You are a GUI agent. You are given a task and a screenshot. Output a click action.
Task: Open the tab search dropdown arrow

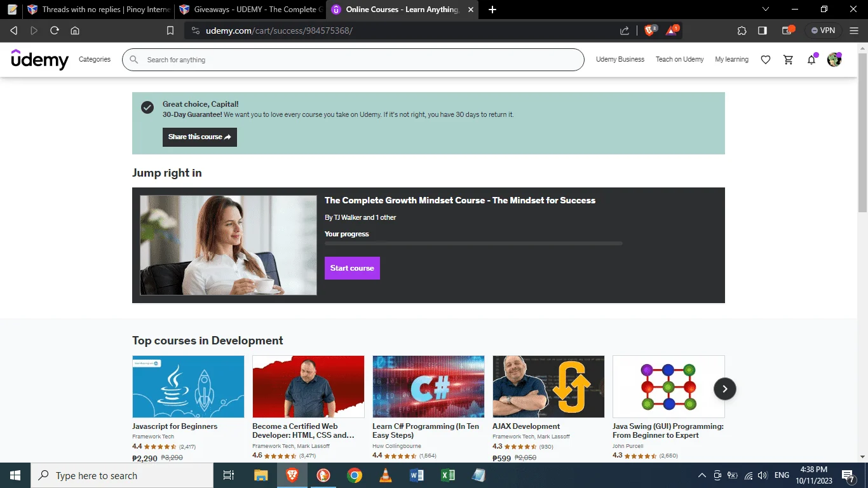(x=766, y=10)
